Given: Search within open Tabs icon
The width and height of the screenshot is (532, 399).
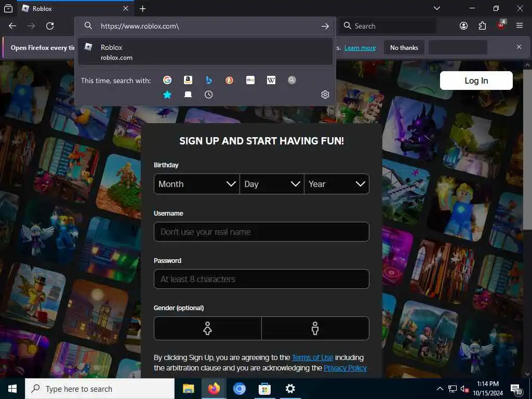Looking at the screenshot, I should coord(188,95).
